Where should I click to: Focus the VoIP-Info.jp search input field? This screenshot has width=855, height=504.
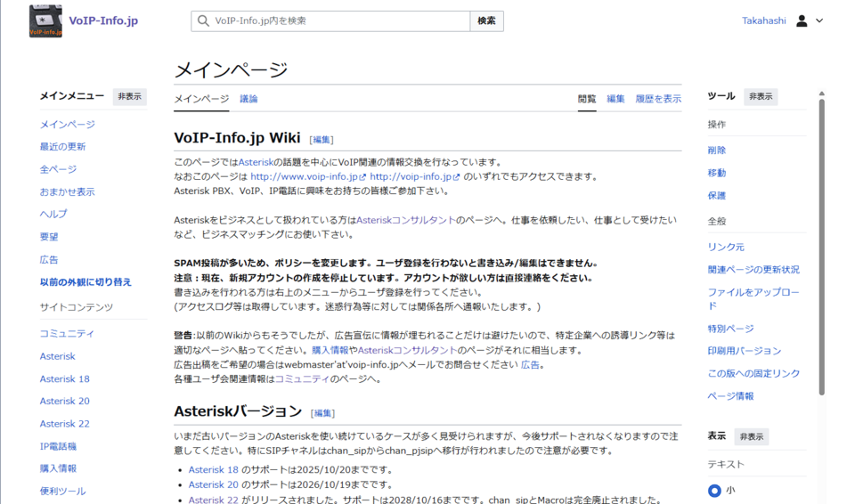pyautogui.click(x=338, y=20)
